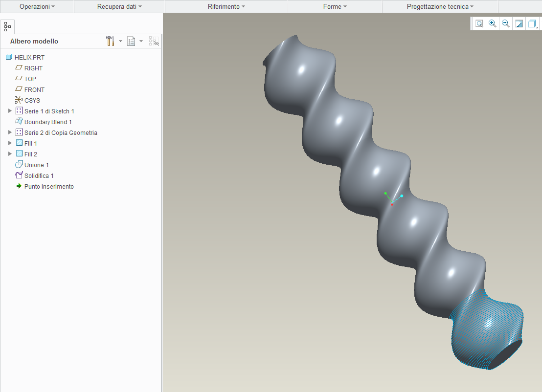Select the Unione 1 label
The width and height of the screenshot is (542, 392).
36,165
